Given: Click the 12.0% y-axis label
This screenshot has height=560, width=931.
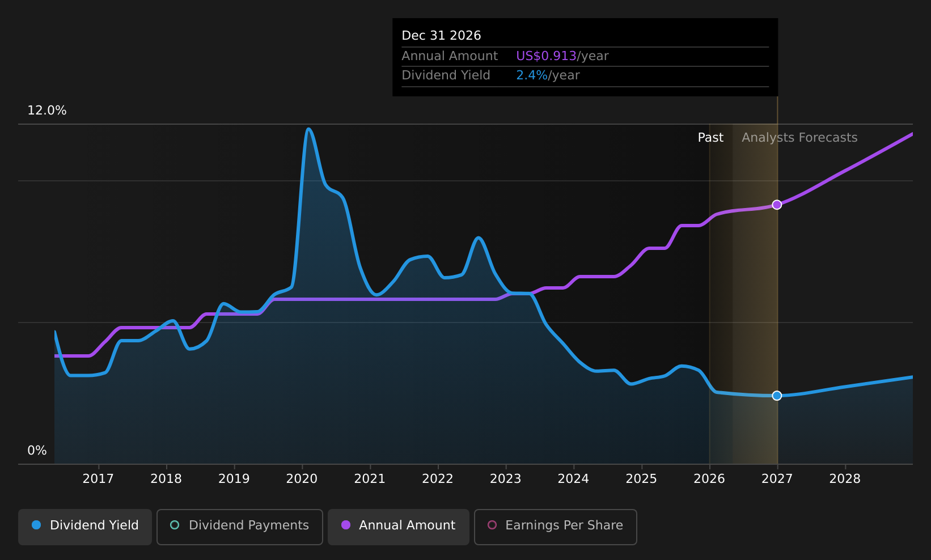Looking at the screenshot, I should click(47, 111).
